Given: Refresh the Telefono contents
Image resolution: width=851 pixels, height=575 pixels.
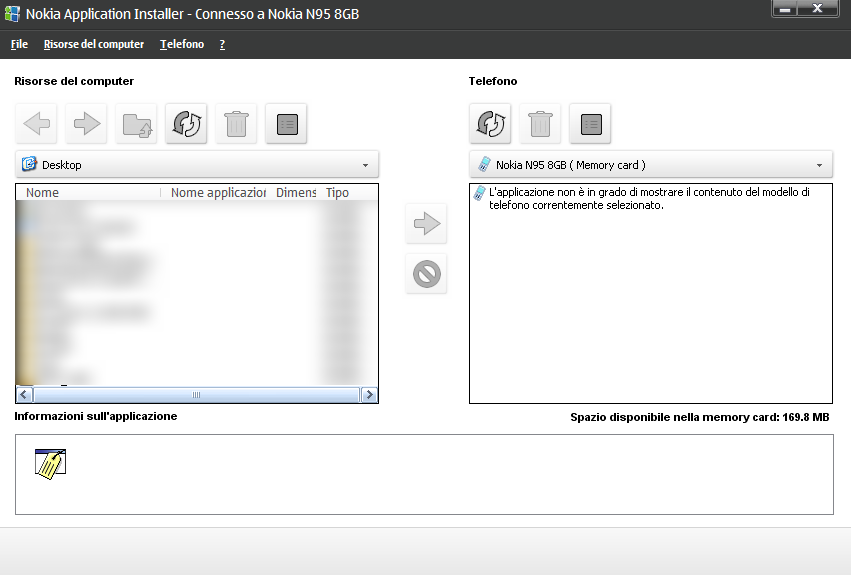Looking at the screenshot, I should click(490, 124).
